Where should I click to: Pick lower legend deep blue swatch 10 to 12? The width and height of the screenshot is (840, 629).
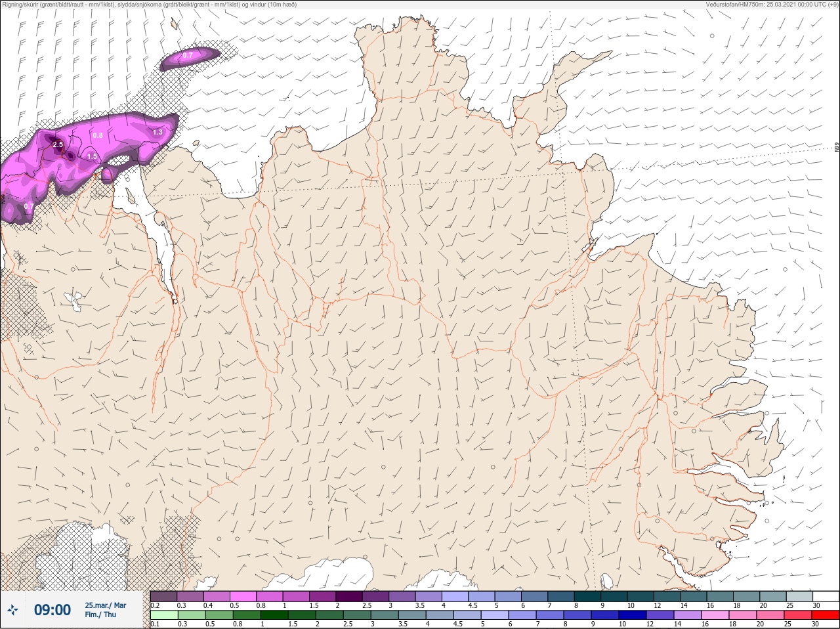point(633,615)
